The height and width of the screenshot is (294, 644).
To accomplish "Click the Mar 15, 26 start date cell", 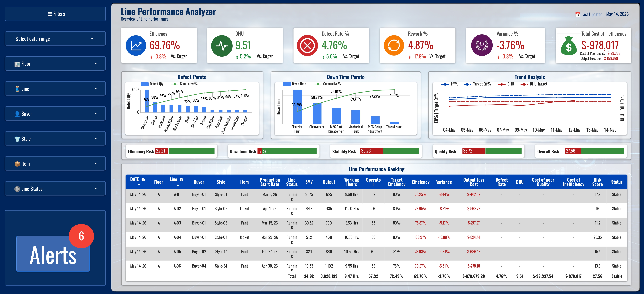I will [270, 223].
